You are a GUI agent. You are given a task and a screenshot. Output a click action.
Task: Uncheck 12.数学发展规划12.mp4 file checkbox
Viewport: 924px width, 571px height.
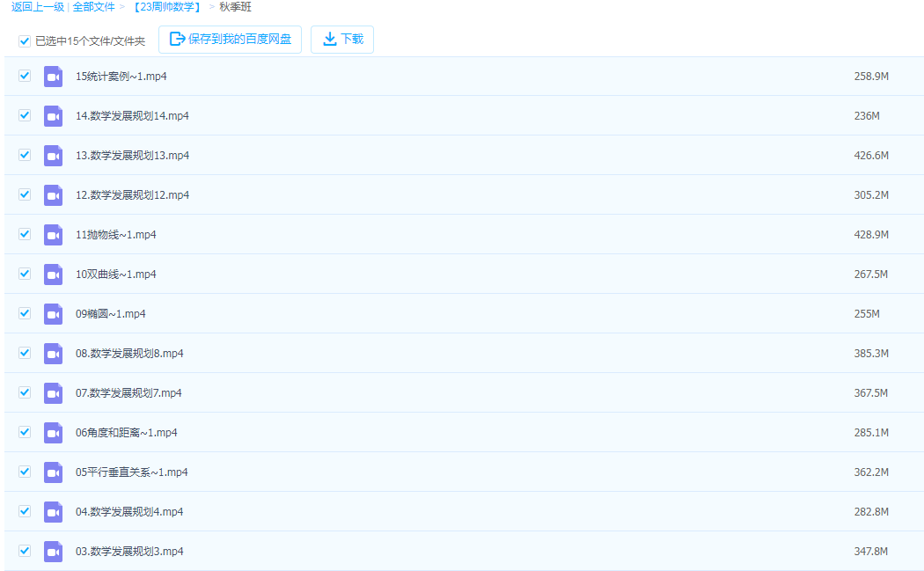pyautogui.click(x=25, y=194)
